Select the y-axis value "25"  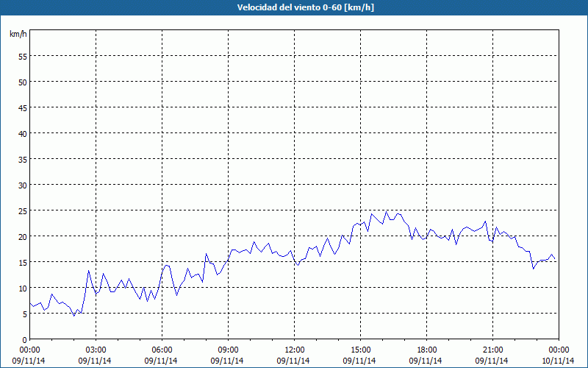pyautogui.click(x=23, y=210)
